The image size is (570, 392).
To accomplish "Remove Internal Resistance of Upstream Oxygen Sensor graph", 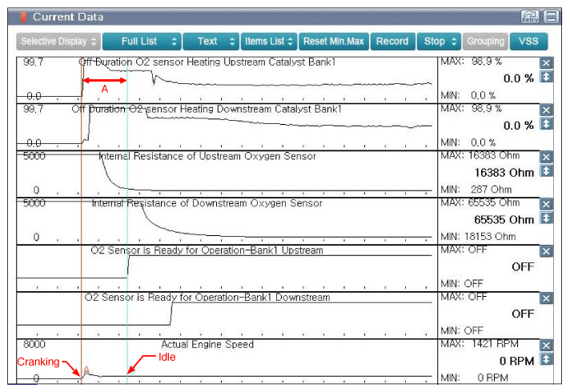I will tap(547, 157).
